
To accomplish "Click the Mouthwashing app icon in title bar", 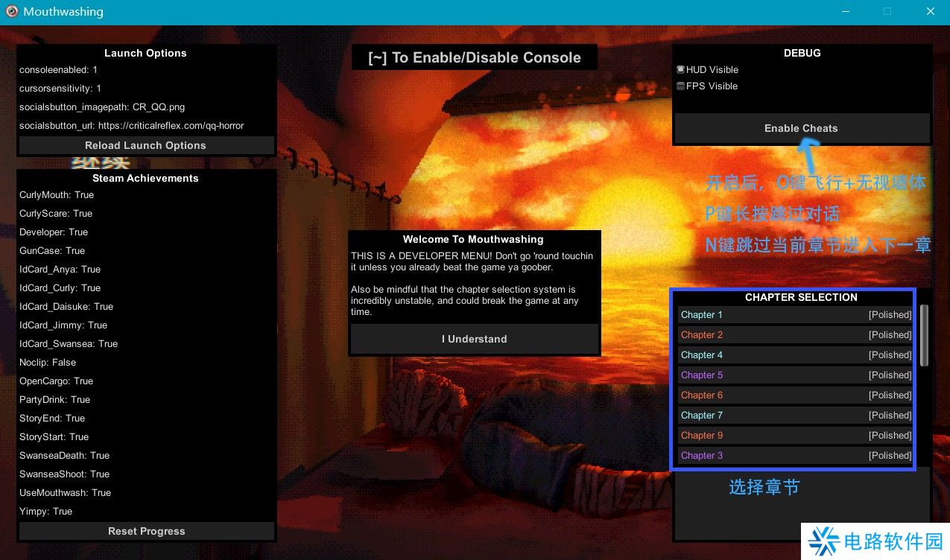I will click(12, 12).
